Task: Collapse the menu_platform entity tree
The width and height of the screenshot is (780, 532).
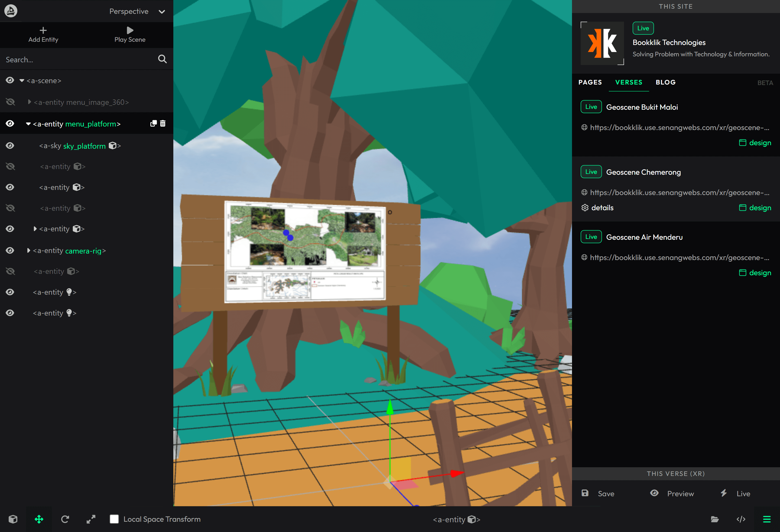Action: 28,124
